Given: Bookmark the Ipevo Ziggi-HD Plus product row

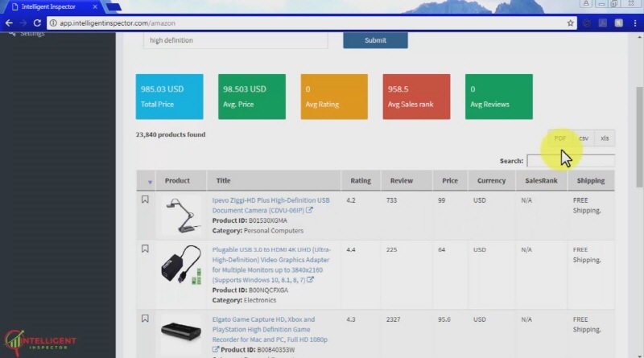Looking at the screenshot, I should [145, 200].
